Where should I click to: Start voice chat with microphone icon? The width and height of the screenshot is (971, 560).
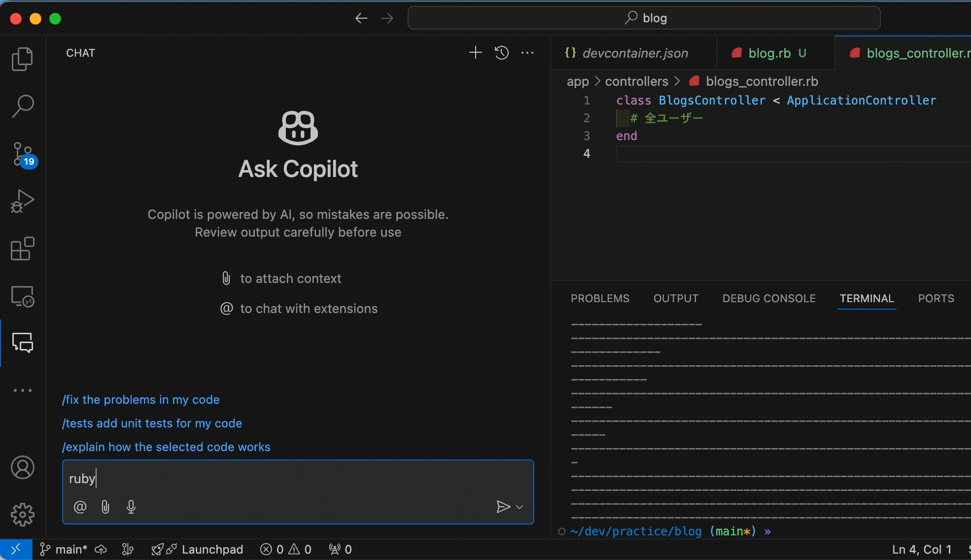pos(131,507)
